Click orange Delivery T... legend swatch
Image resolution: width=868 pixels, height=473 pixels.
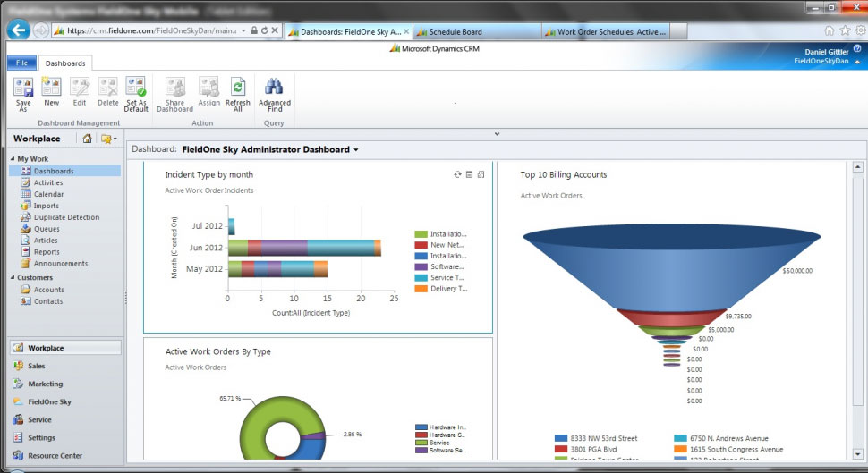tap(421, 289)
